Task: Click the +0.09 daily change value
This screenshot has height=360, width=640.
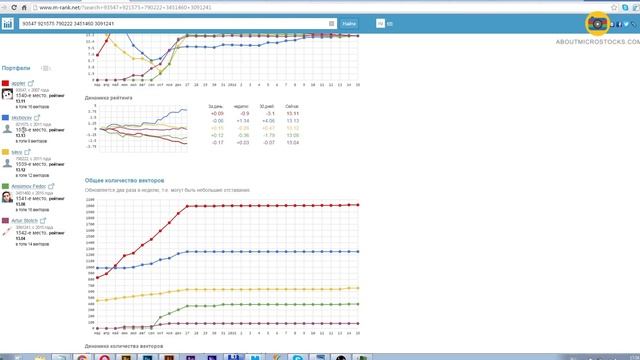Action: (x=217, y=113)
